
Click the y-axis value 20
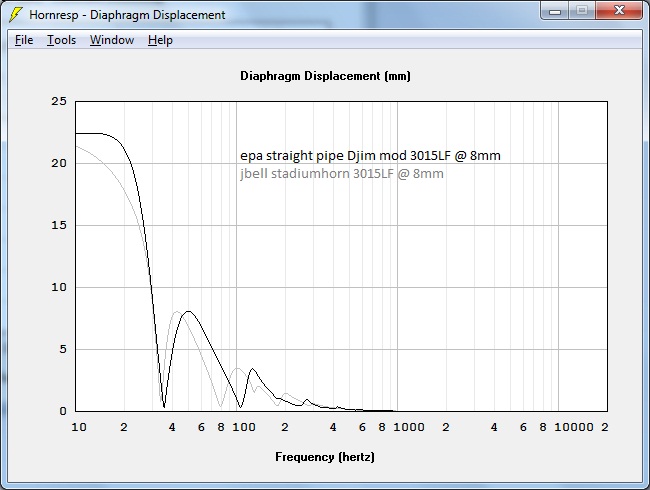point(59,163)
